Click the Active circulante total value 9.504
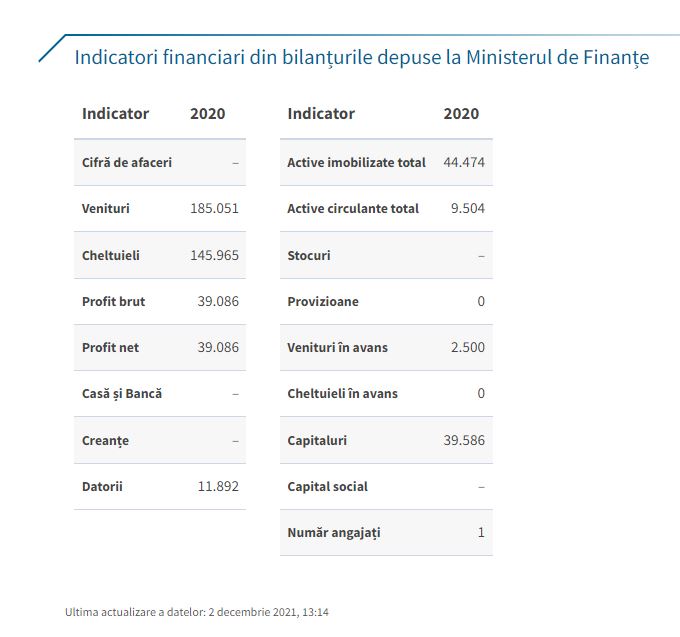Screen dimensions: 680x637 click(466, 209)
